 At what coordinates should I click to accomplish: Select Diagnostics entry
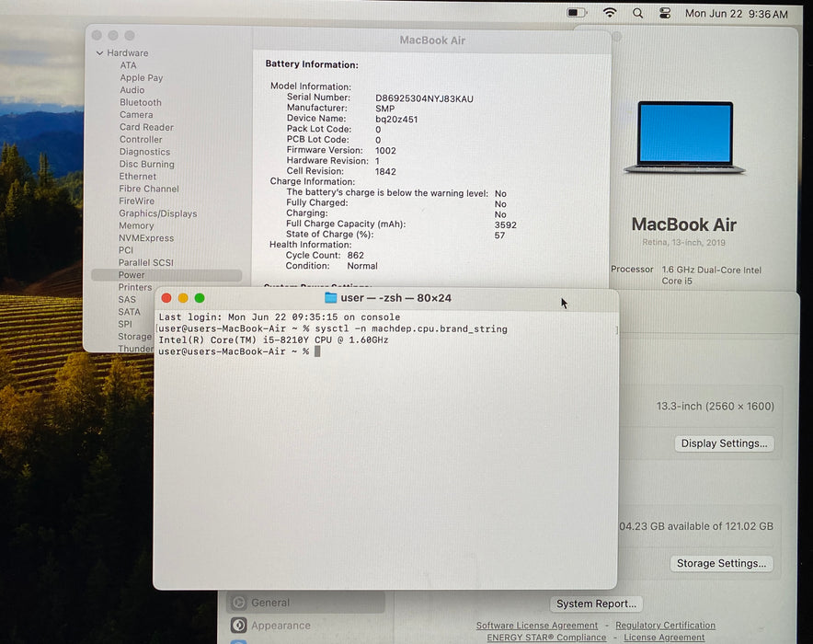[144, 152]
